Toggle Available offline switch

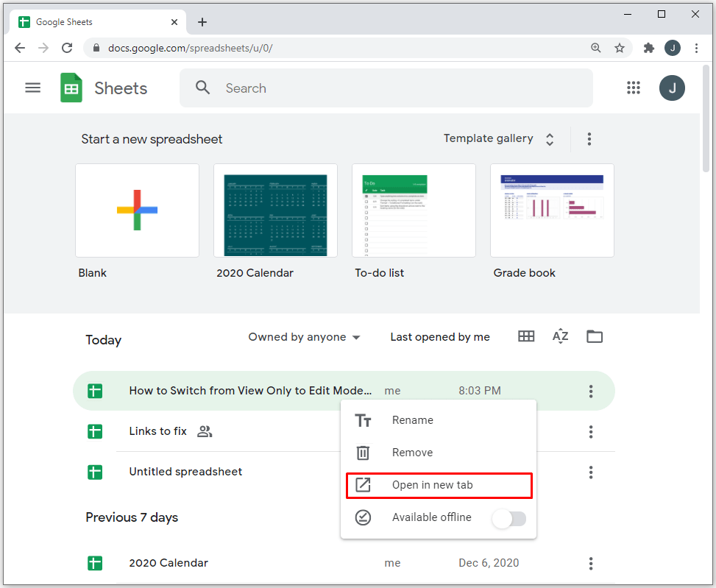509,518
